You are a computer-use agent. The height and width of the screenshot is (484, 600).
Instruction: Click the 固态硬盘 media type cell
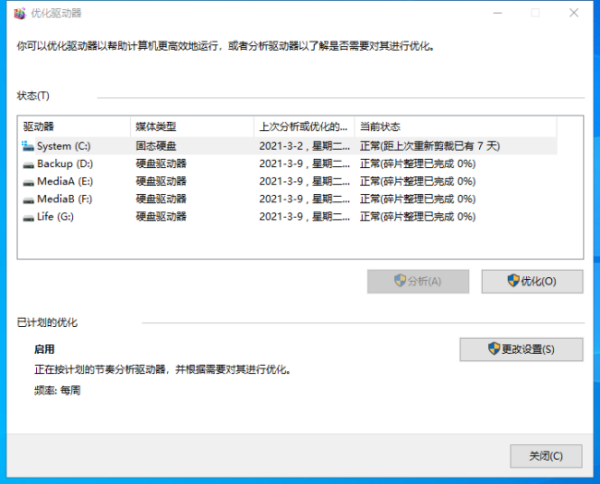[x=156, y=146]
